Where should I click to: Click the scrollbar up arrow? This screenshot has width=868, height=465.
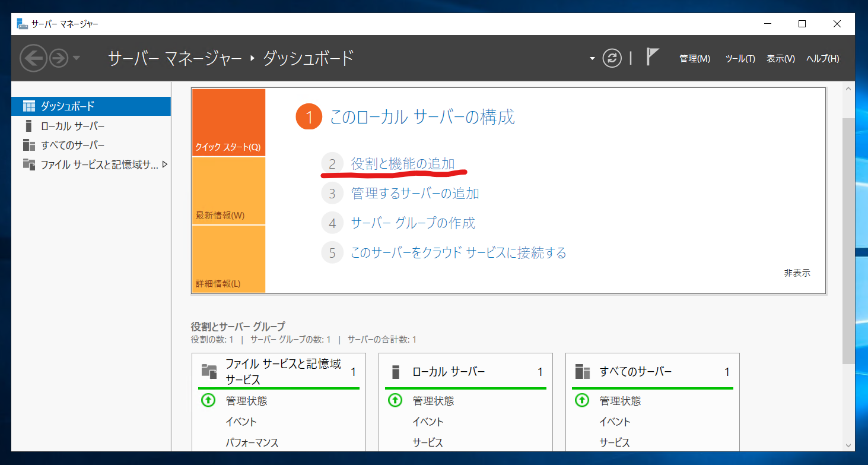(848, 89)
